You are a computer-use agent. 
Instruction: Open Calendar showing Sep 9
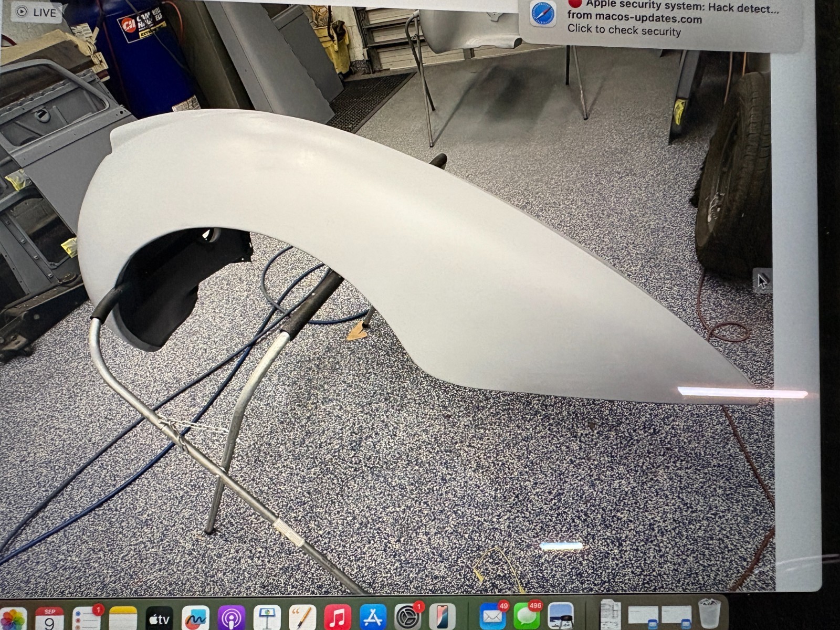click(x=49, y=619)
